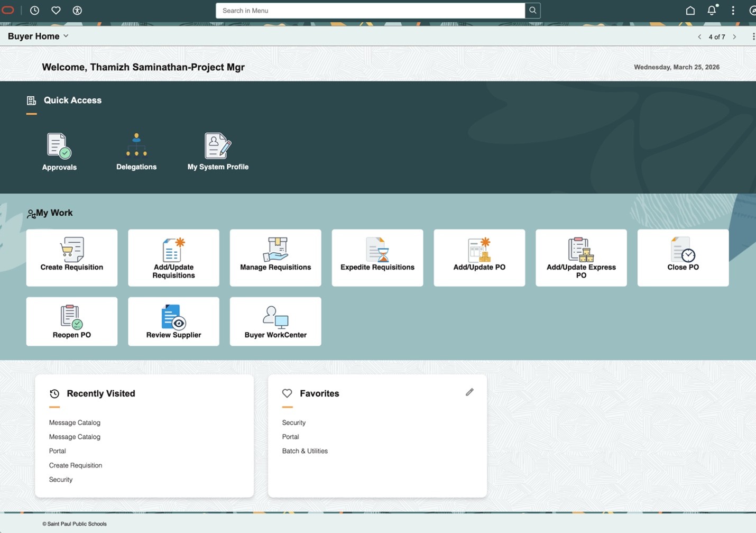Click the 'Wednesday, March 25, 2026' date text
This screenshot has height=533, width=756.
pos(677,67)
